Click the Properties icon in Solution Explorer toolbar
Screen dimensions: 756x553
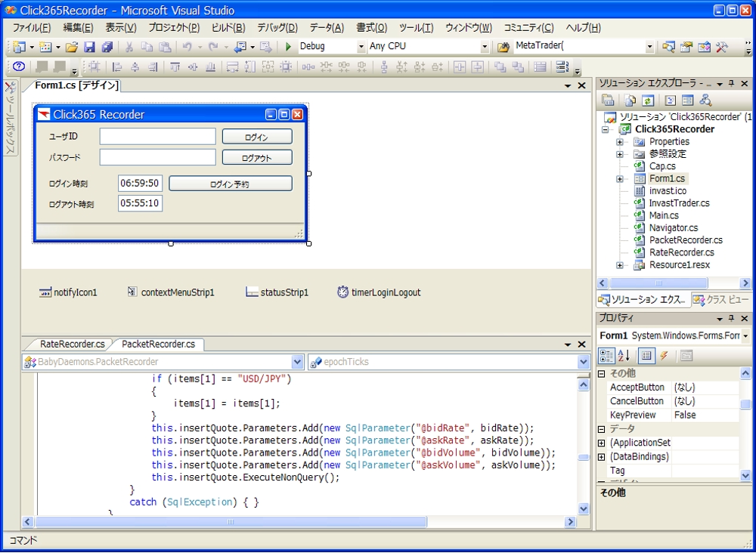(608, 100)
